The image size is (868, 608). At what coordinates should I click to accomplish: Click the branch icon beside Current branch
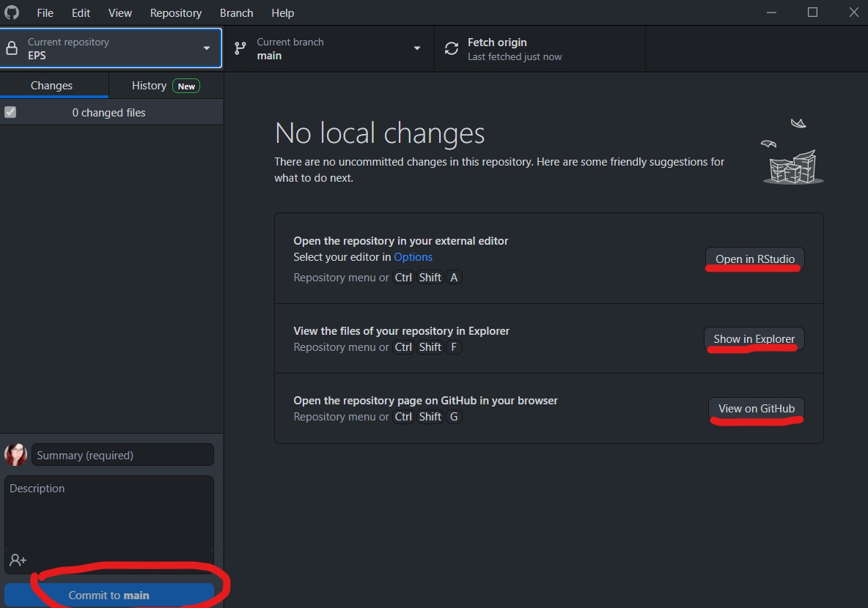(x=240, y=48)
